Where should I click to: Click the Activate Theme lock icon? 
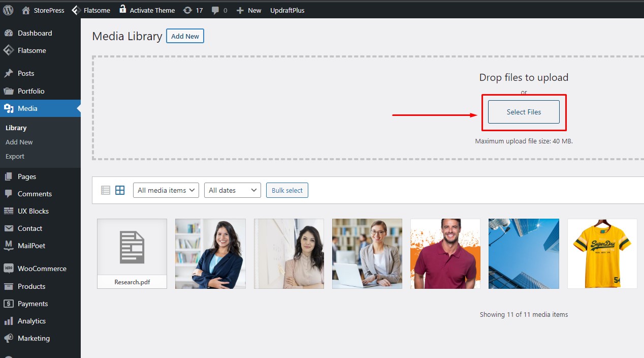point(122,9)
